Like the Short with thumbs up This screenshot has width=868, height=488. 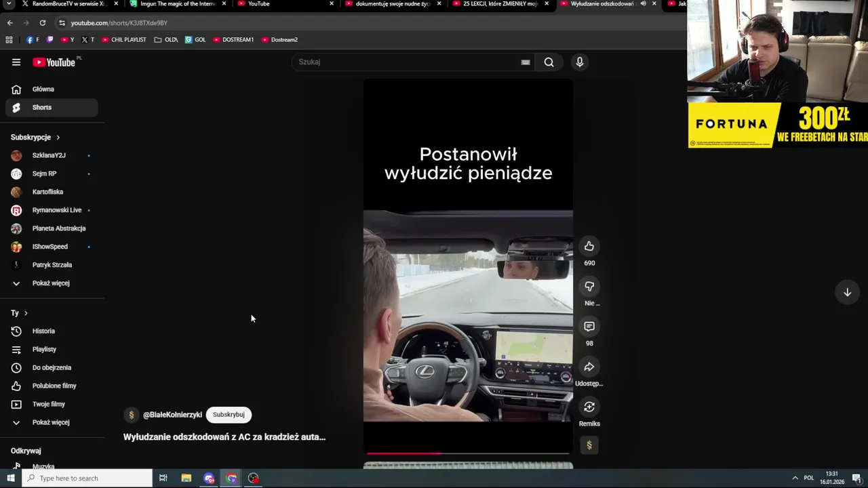click(x=589, y=246)
